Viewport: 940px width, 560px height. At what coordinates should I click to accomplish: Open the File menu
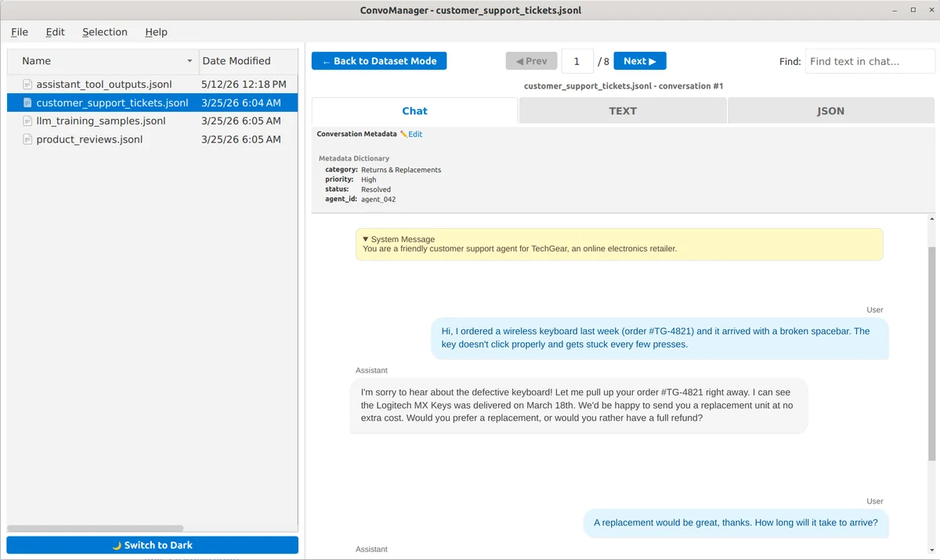20,32
